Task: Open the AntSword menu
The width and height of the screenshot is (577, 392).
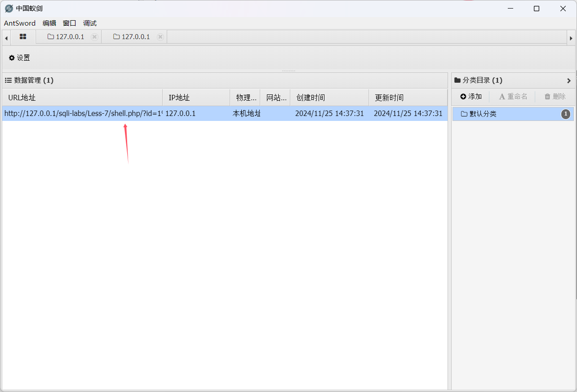Action: coord(20,23)
